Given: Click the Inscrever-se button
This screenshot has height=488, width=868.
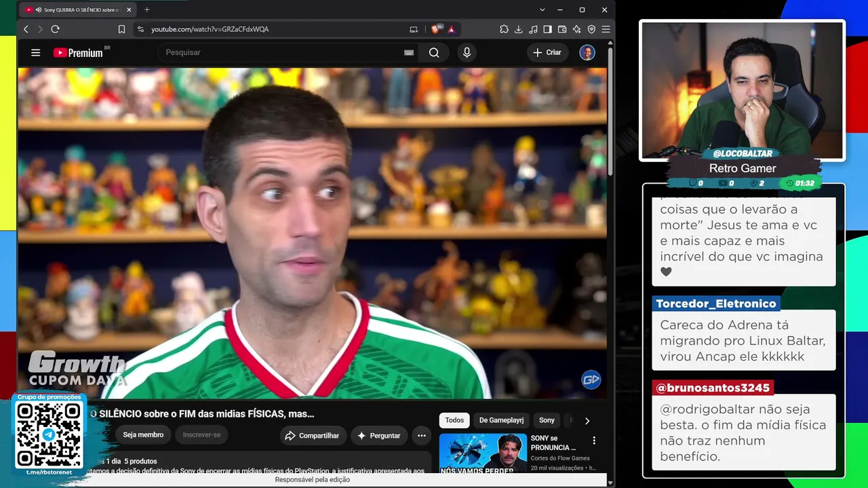Looking at the screenshot, I should [x=201, y=435].
